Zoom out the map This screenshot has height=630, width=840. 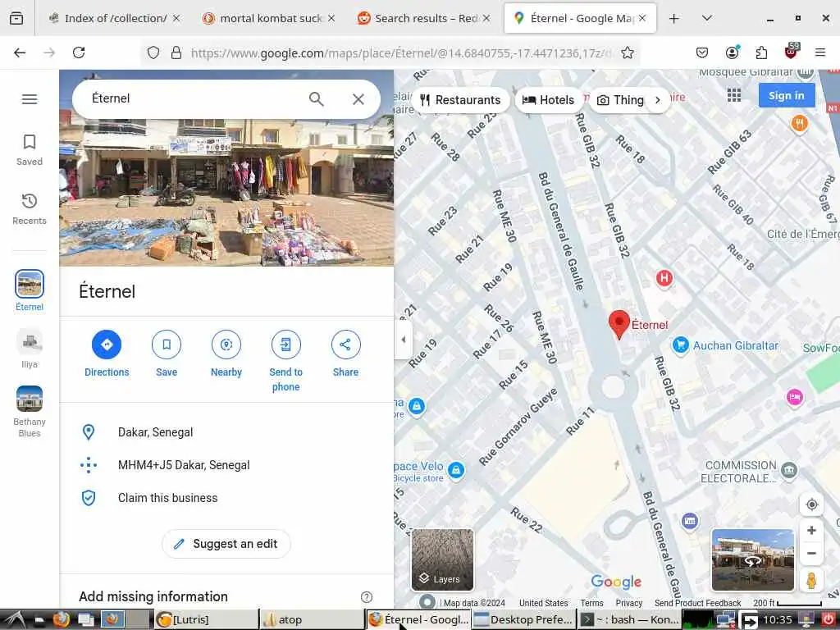coord(811,554)
